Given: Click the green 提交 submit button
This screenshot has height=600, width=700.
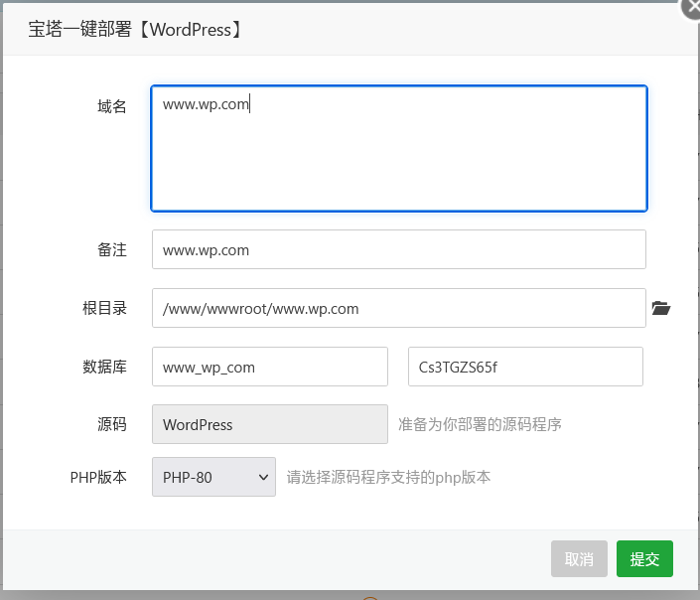Looking at the screenshot, I should 644,559.
